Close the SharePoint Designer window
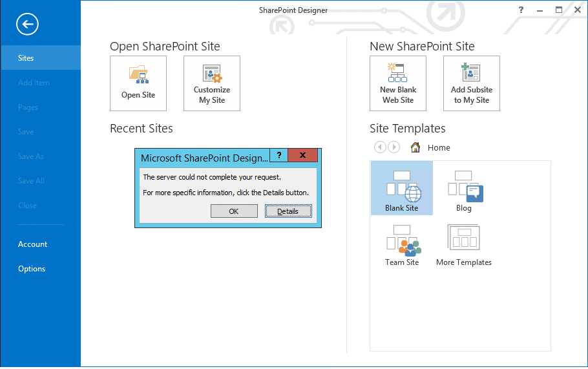 pyautogui.click(x=578, y=10)
